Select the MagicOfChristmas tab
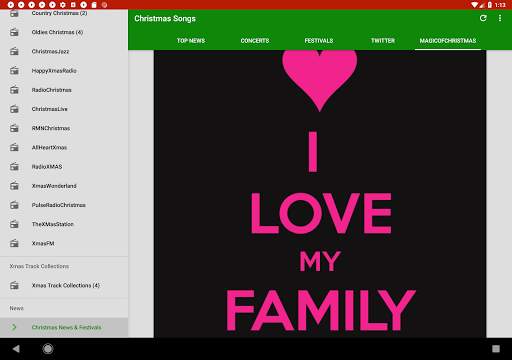This screenshot has height=360, width=512. (448, 41)
